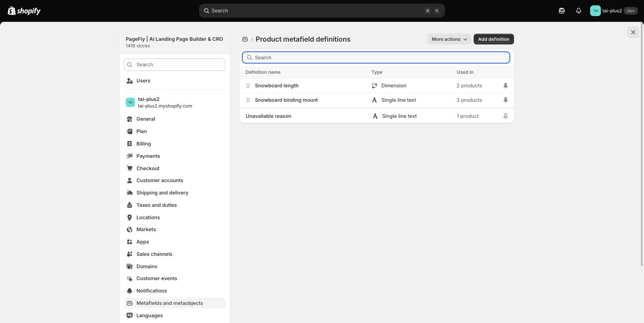This screenshot has height=323, width=644.
Task: Open the Snowboard binding mount definition
Action: pyautogui.click(x=286, y=100)
